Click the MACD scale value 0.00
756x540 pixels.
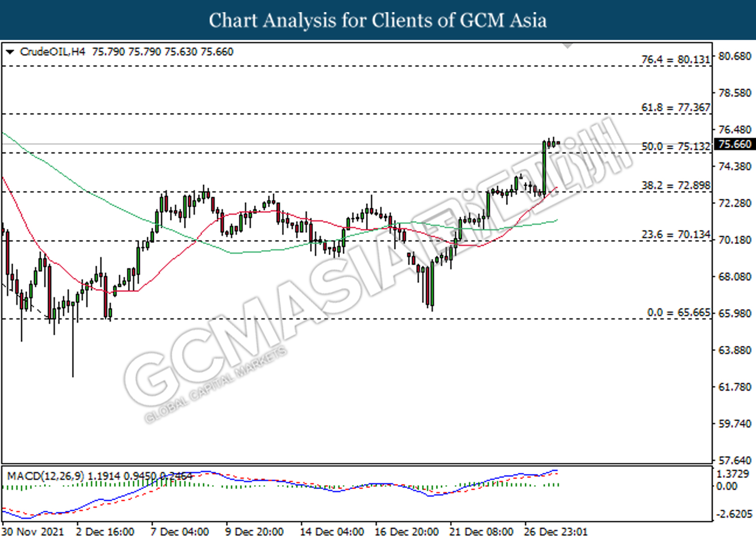coord(727,486)
